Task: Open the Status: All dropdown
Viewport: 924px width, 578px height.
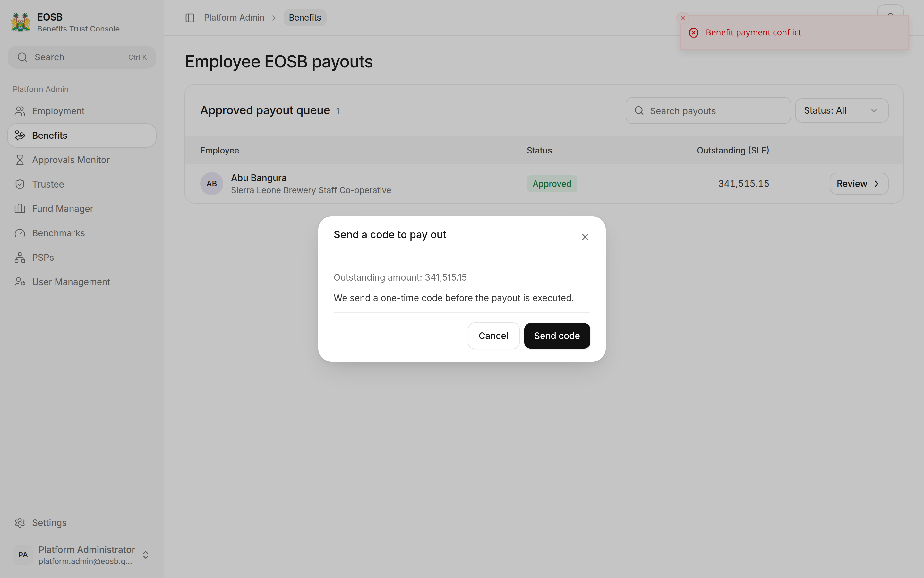Action: [842, 110]
